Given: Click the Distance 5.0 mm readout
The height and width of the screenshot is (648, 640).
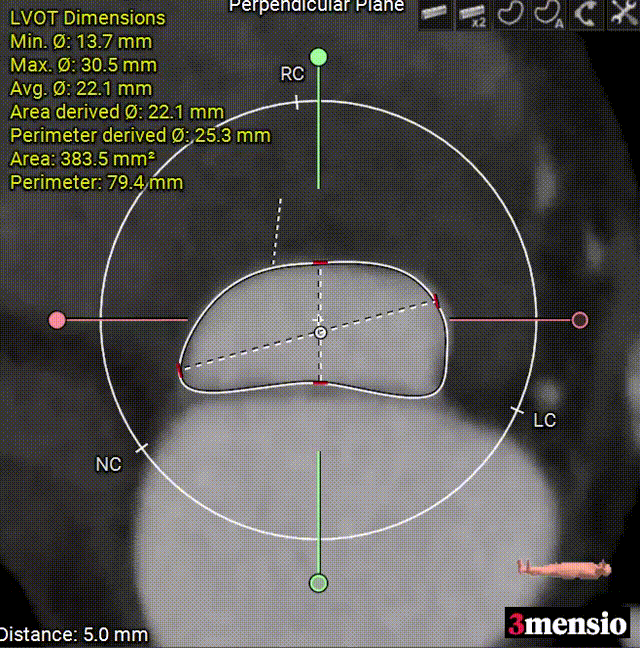Looking at the screenshot, I should [x=73, y=634].
